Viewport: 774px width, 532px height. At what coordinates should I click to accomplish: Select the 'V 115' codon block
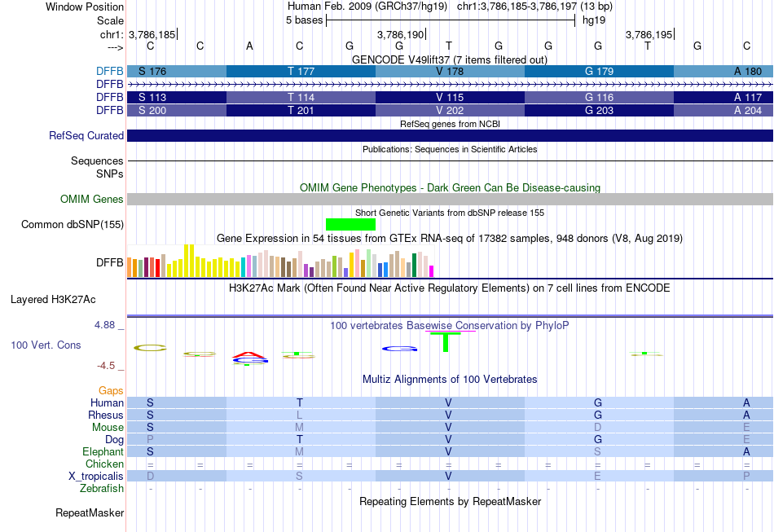click(451, 97)
